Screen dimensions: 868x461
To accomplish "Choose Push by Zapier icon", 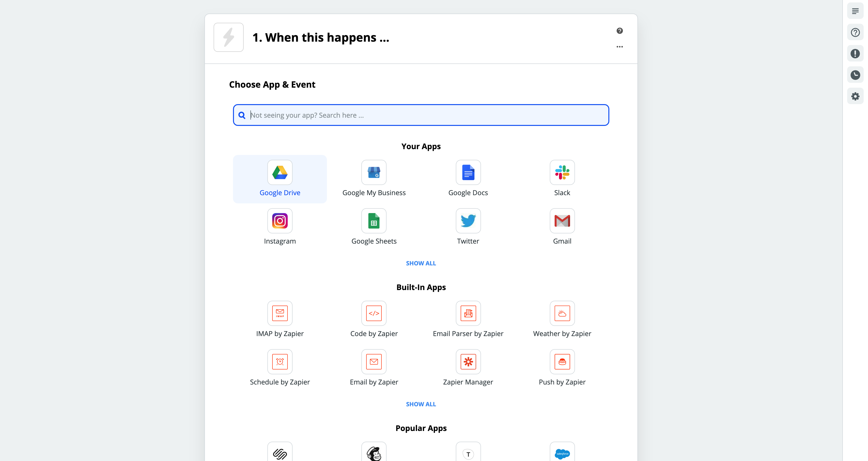I will coord(562,361).
